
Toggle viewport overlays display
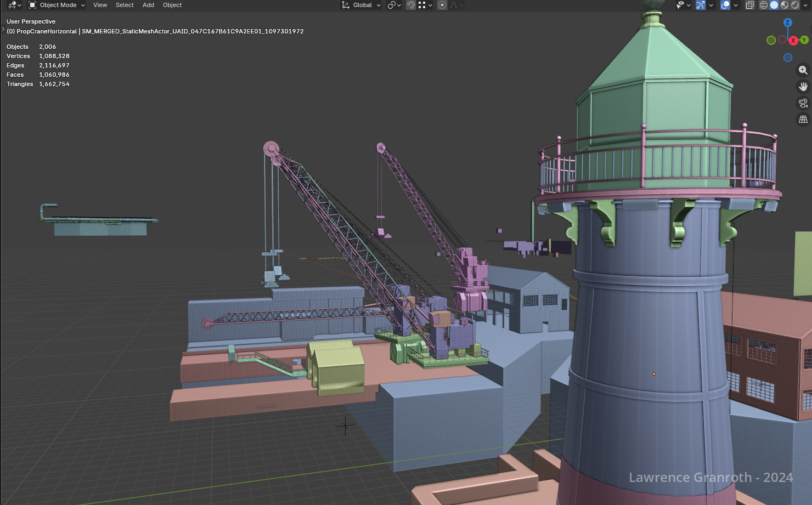tap(725, 5)
